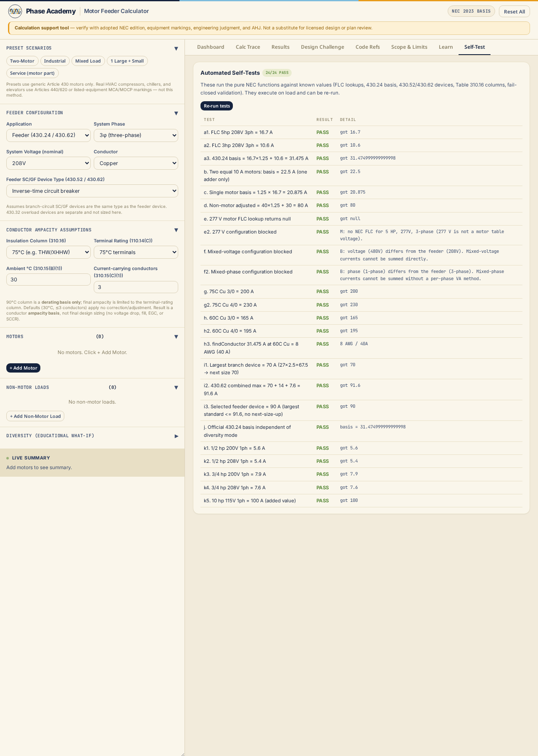Click PASS result for 'k3. 3/4 hp 200V 1ph = 7.9 A'
Viewport: 538px width, 756px height.
pos(322,474)
